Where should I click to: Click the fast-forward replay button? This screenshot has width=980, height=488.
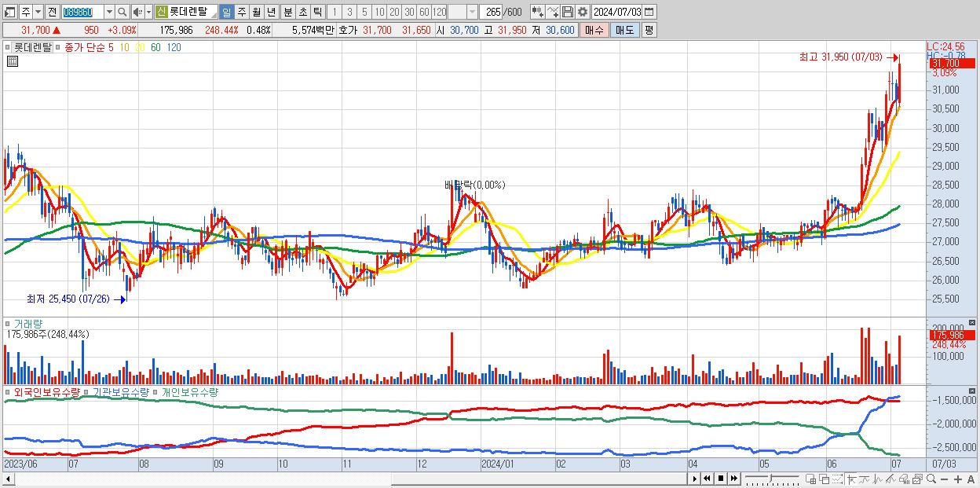(x=734, y=479)
